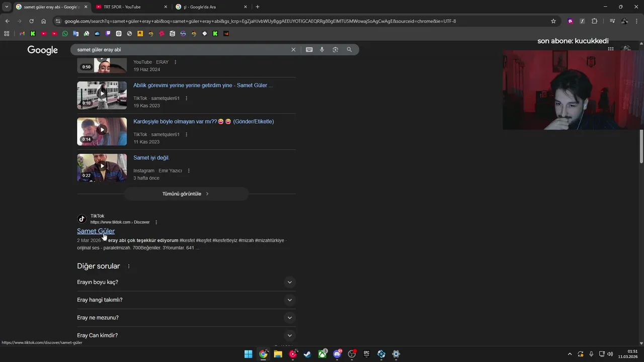
Task: Open options for the 19 Kas 2023 TikTok video
Action: (186, 99)
